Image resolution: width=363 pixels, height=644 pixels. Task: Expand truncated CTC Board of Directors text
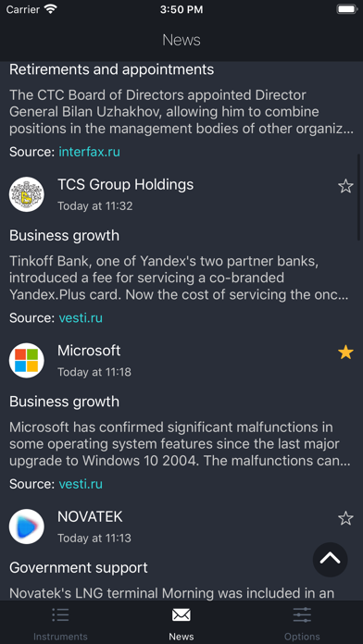181,112
